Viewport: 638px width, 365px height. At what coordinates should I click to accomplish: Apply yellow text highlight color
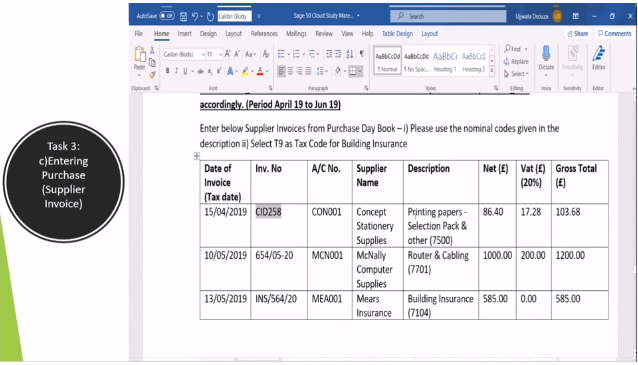(x=245, y=71)
